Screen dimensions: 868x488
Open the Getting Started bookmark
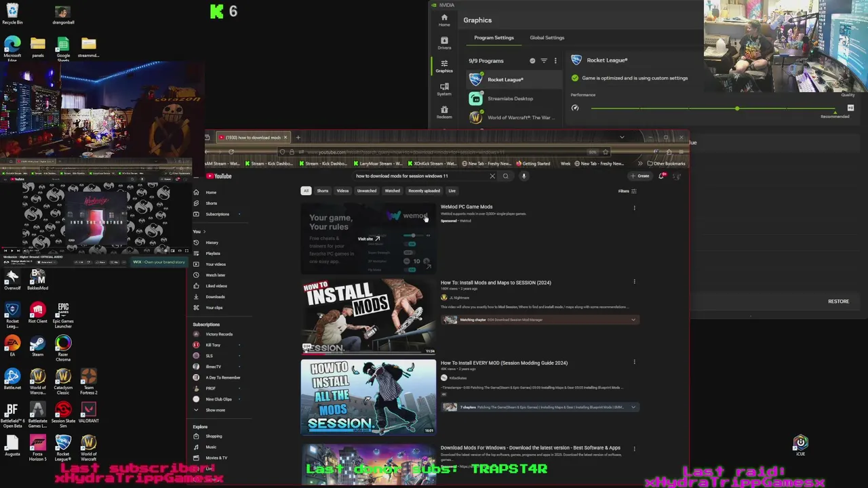(533, 163)
